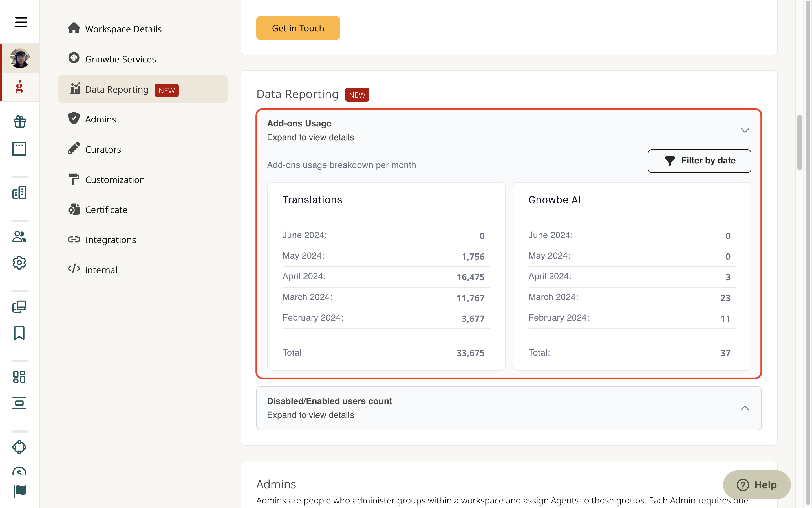Click the Curators pencil icon
The height and width of the screenshot is (508, 812).
74,148
